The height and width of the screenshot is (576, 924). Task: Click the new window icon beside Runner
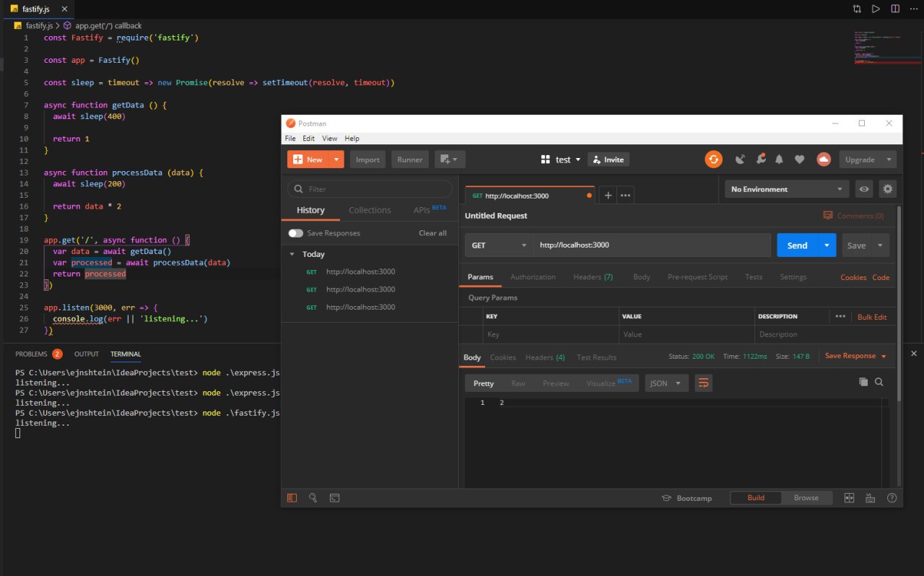click(450, 160)
